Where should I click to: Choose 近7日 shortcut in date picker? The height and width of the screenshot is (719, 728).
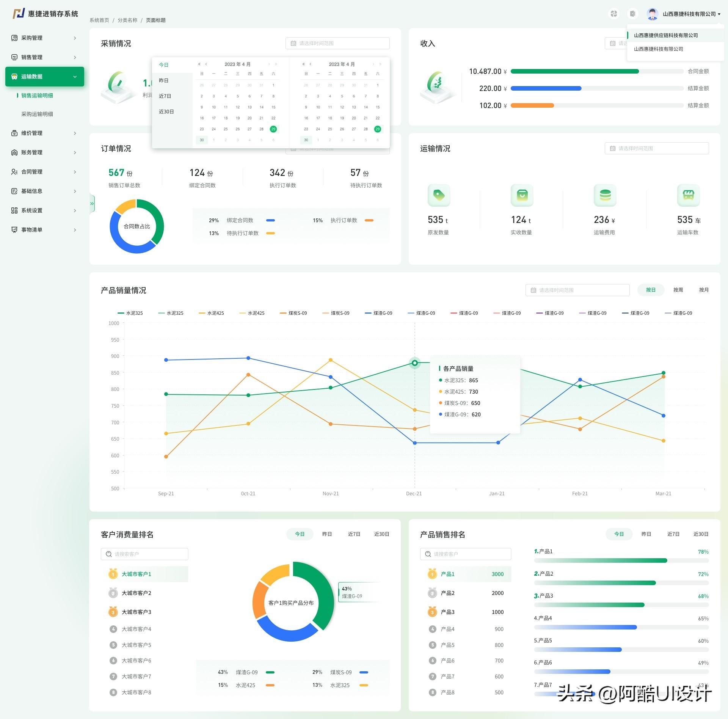tap(165, 96)
